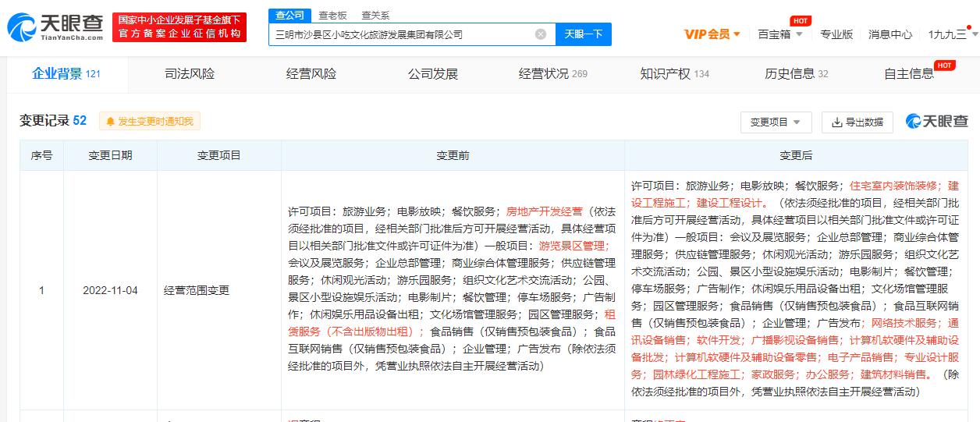Screen dimensions: 980x422
Task: Click the 变更项目 column header
Action: point(219,155)
